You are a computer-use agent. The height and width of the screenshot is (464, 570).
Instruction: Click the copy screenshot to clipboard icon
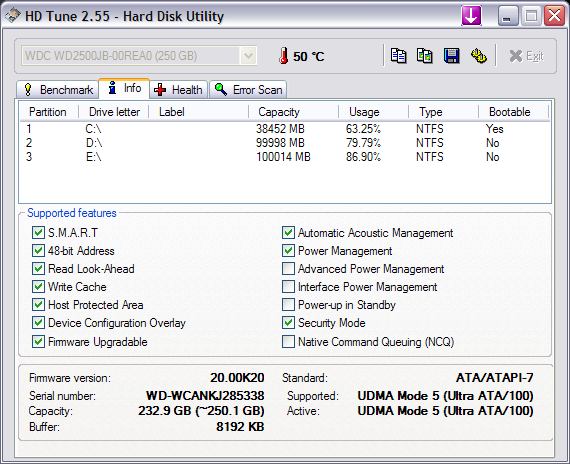[x=425, y=56]
